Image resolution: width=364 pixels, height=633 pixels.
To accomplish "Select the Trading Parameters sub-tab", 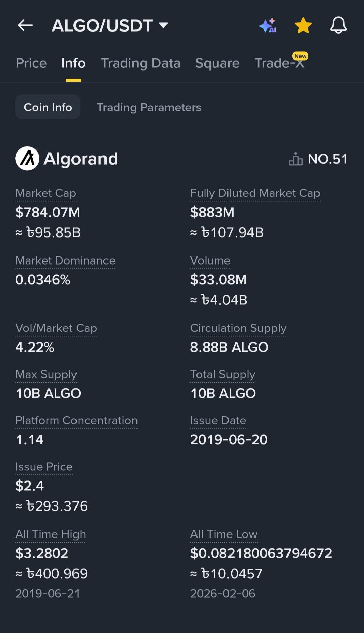I will pyautogui.click(x=149, y=107).
